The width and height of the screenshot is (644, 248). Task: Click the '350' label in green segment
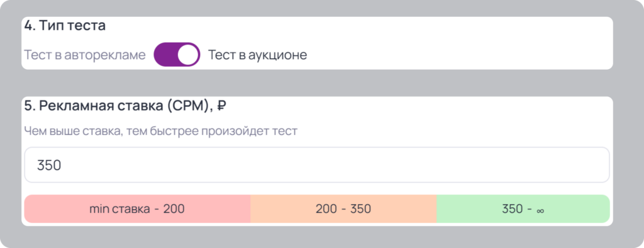click(x=513, y=209)
